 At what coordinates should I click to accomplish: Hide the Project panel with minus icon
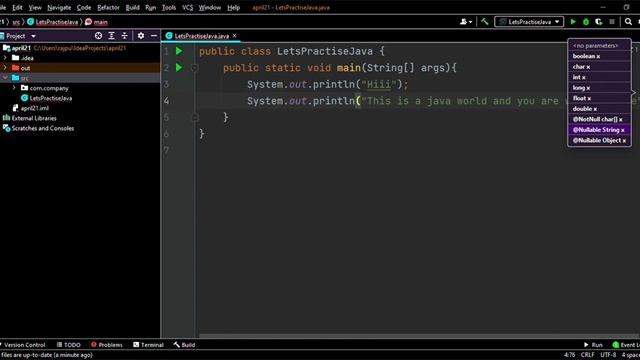[154, 36]
